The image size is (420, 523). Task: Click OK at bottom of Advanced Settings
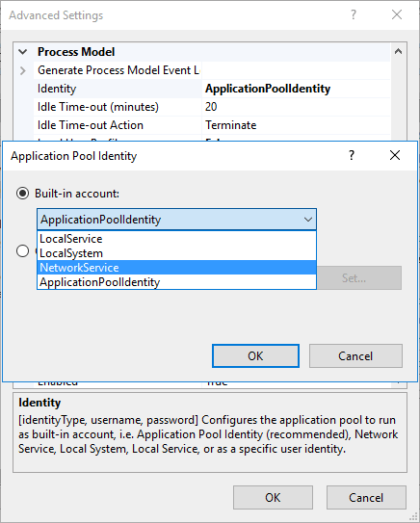tap(273, 498)
